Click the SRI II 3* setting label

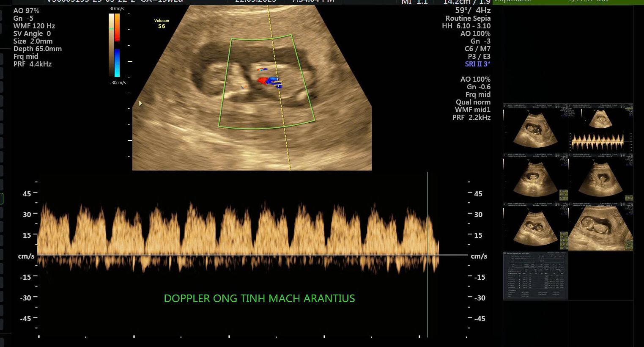(477, 64)
